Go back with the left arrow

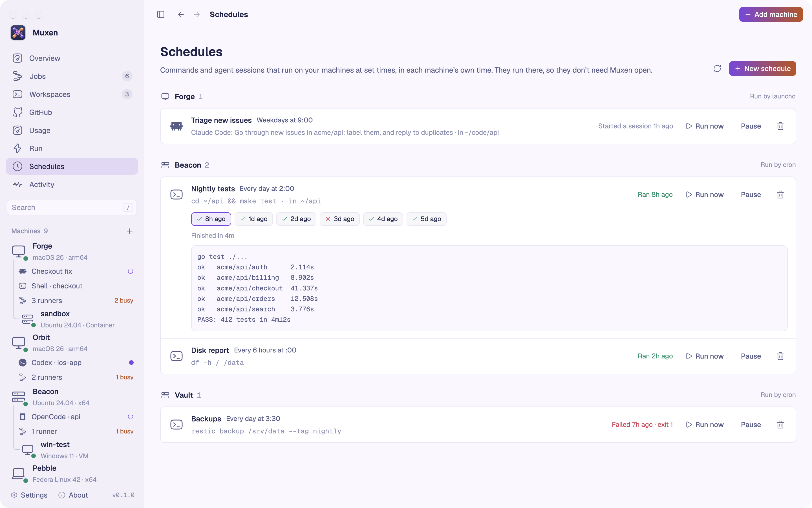coord(181,14)
